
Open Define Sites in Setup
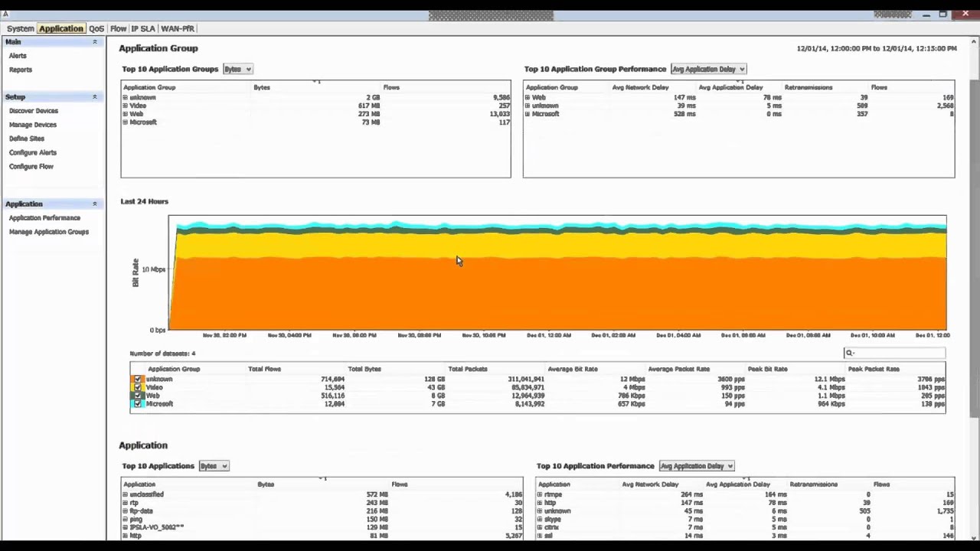coord(27,139)
